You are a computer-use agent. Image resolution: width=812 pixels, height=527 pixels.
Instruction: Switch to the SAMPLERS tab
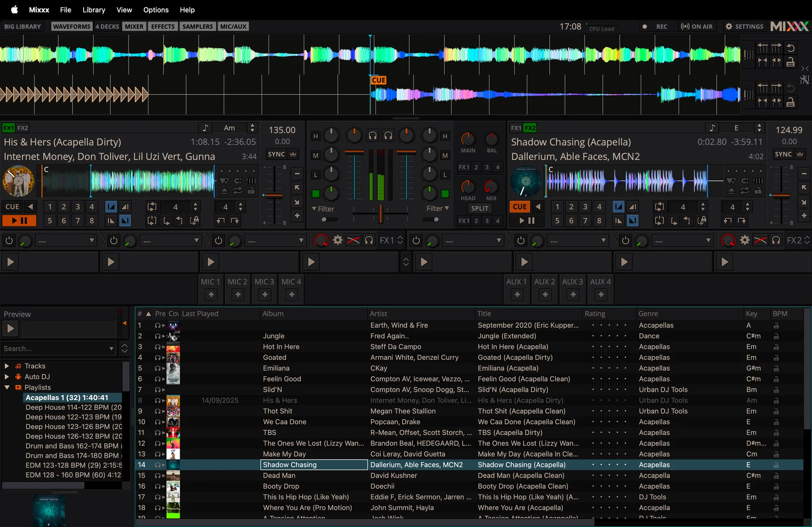point(197,26)
